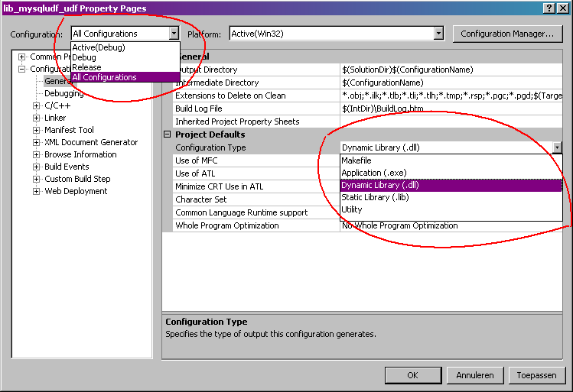Expand the Custom Build Step node
573x392 pixels.
click(x=36, y=179)
